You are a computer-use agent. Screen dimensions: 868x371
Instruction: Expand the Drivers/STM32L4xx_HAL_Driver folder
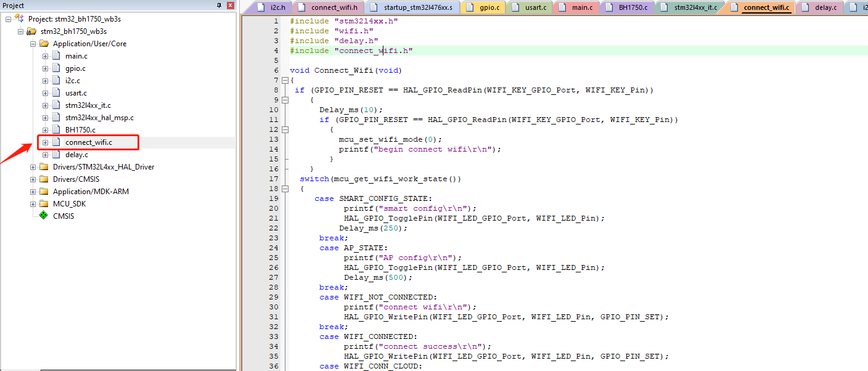tap(33, 167)
